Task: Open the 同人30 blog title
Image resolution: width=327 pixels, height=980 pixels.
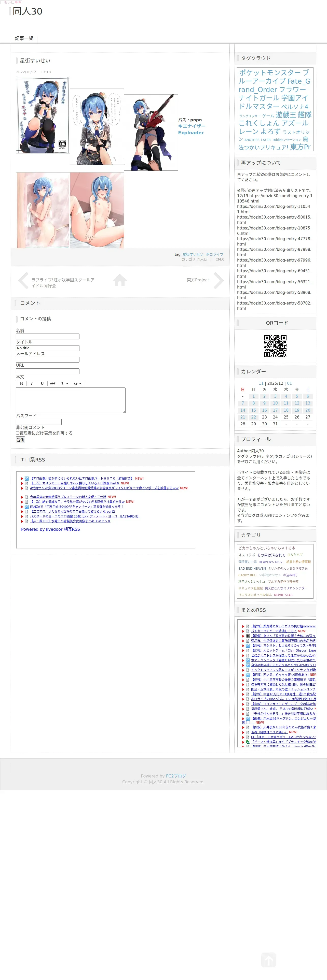Action: click(28, 11)
